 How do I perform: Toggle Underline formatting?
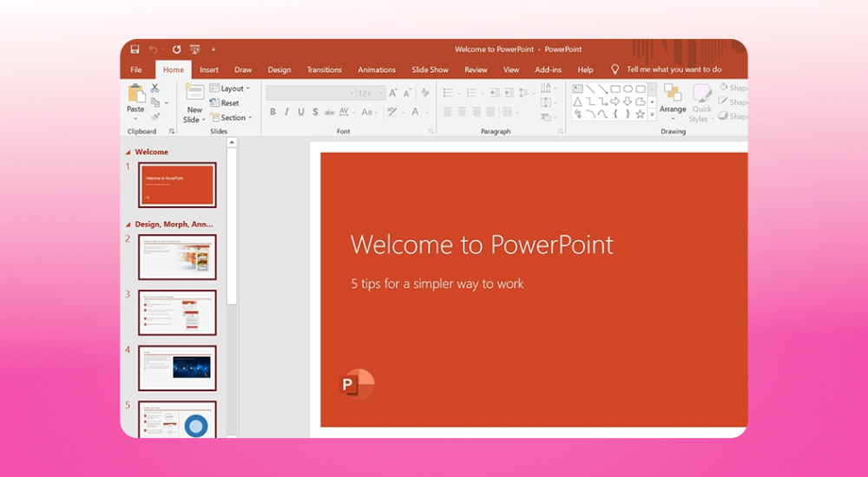tap(301, 112)
